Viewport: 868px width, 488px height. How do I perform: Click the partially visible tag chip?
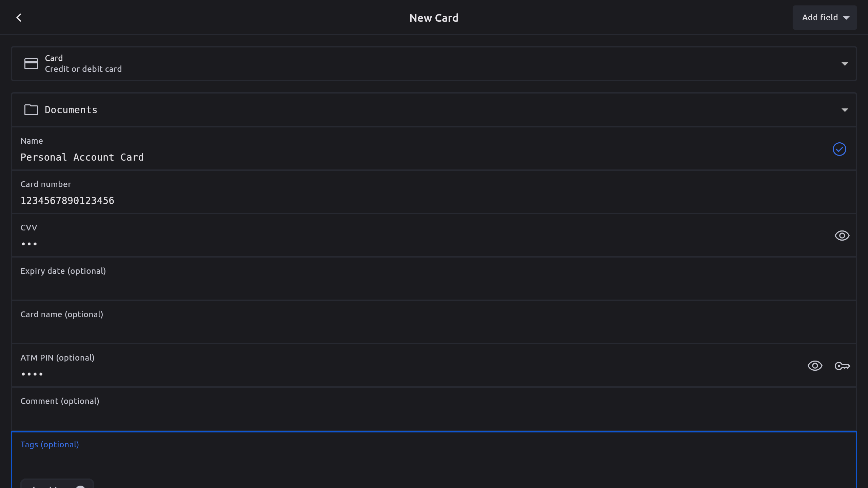[x=51, y=485]
